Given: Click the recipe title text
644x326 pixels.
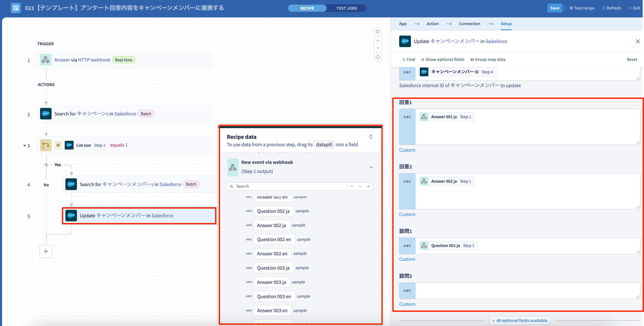Looking at the screenshot, I should click(124, 8).
